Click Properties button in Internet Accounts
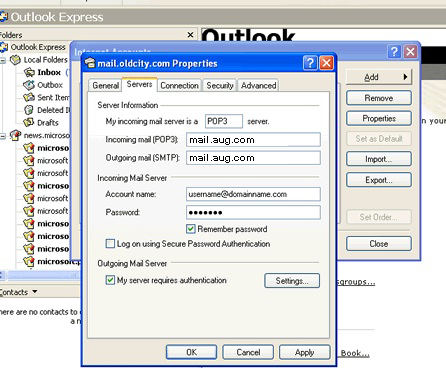The width and height of the screenshot is (446, 368). tap(379, 118)
